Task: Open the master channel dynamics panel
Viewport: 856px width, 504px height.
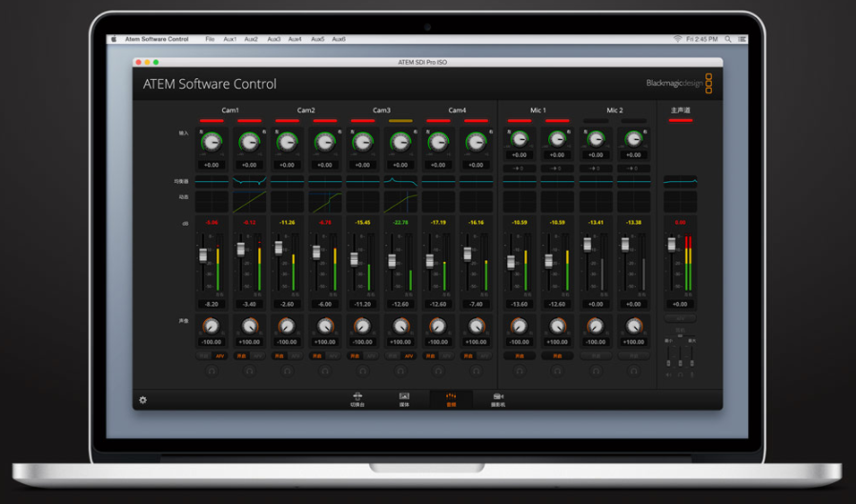Action: (x=681, y=201)
